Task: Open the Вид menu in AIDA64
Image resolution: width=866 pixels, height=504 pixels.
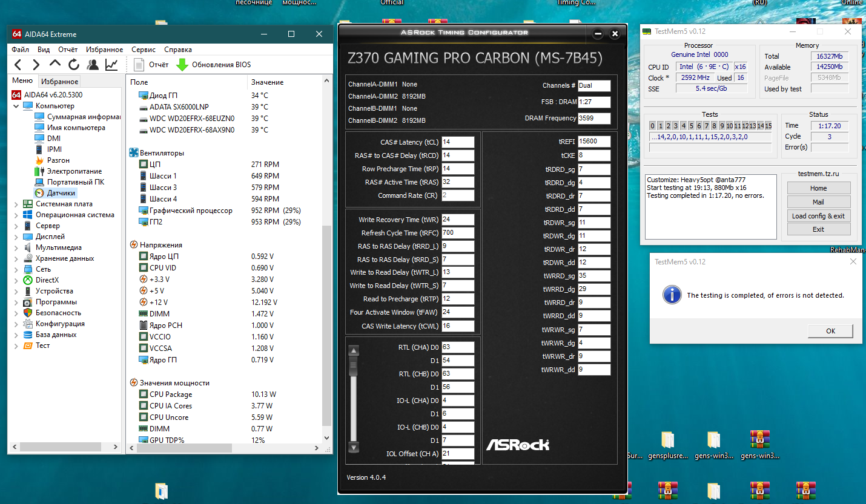Action: pyautogui.click(x=44, y=50)
